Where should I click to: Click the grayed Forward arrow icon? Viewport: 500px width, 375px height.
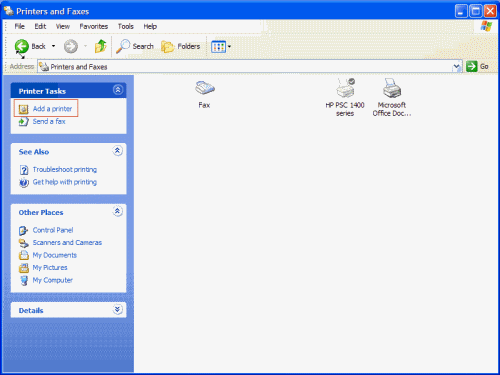pyautogui.click(x=71, y=46)
